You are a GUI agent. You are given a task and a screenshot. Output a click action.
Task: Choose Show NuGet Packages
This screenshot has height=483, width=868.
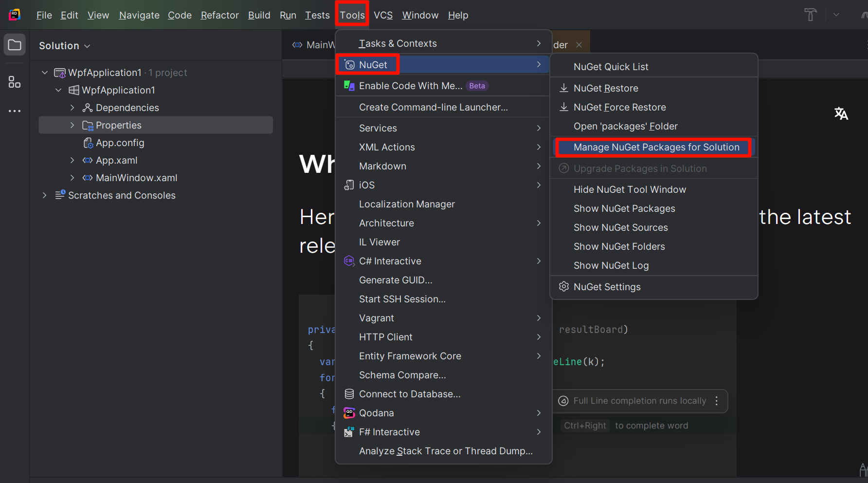pos(653,208)
